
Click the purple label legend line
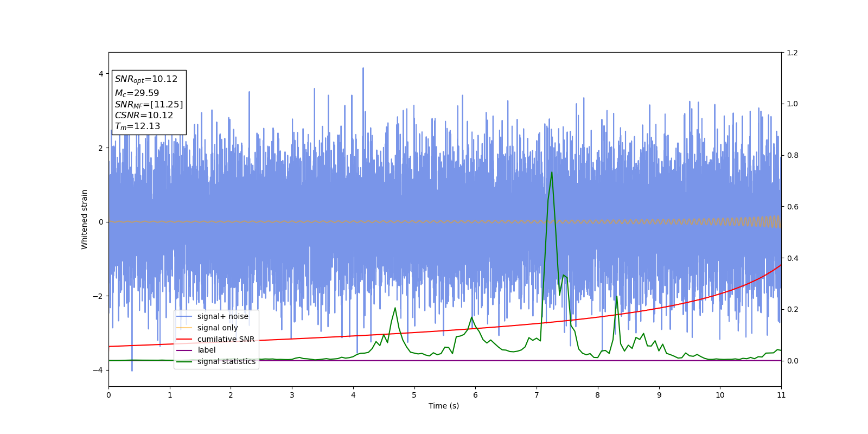[184, 350]
